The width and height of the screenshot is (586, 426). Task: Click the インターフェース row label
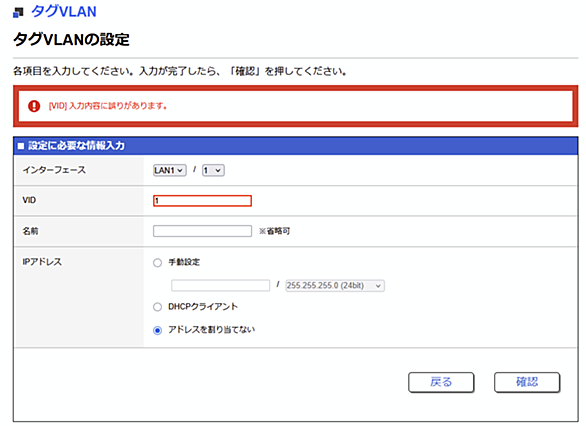55,170
